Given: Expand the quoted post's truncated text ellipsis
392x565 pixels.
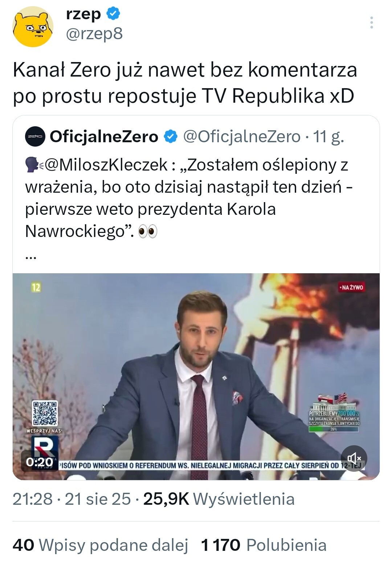Looking at the screenshot, I should click(x=31, y=257).
